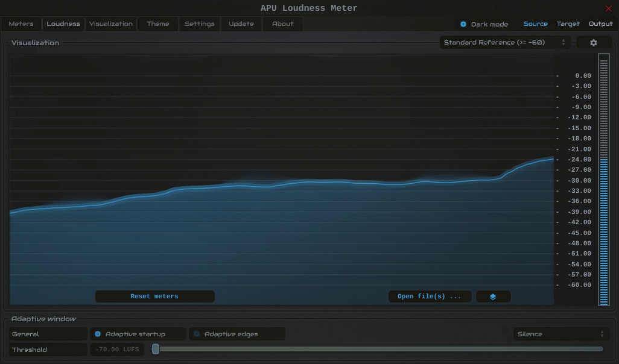Open the Update tab

(241, 24)
